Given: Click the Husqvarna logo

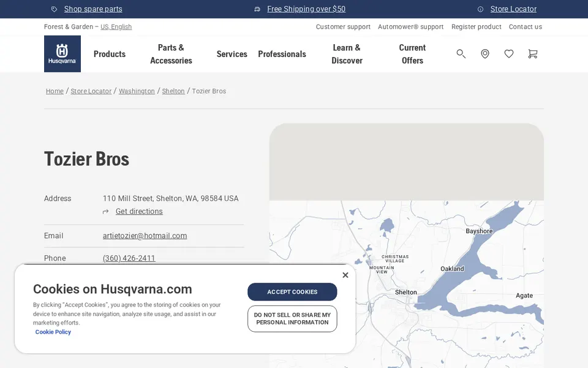Looking at the screenshot, I should point(62,54).
